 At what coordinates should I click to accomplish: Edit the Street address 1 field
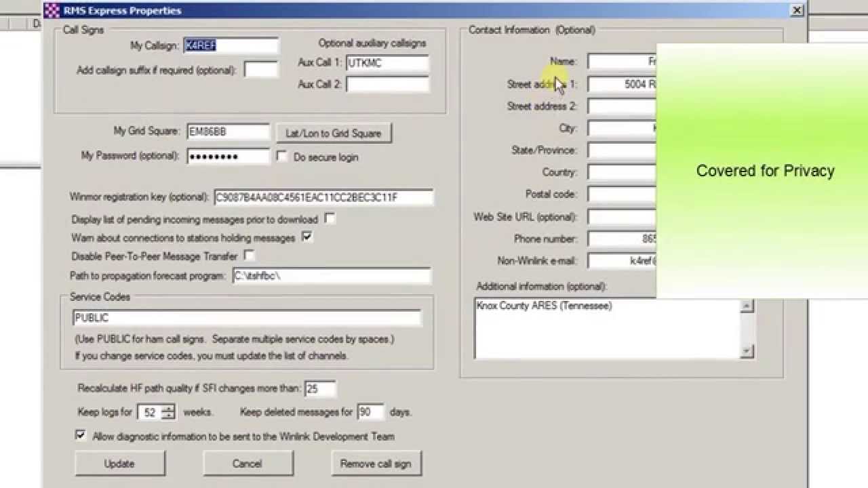point(622,85)
